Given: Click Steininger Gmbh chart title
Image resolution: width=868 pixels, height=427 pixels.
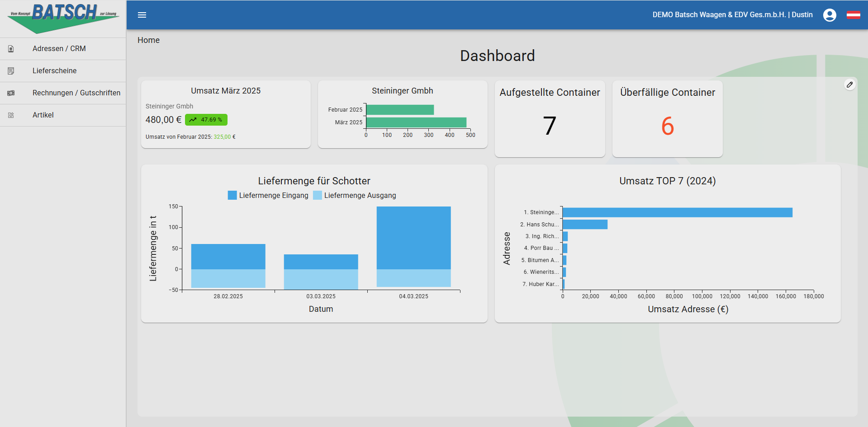Looking at the screenshot, I should tap(403, 91).
